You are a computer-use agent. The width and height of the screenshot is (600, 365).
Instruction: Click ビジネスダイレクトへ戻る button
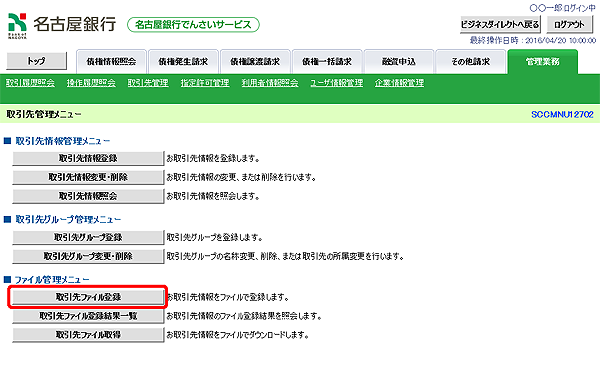click(500, 24)
